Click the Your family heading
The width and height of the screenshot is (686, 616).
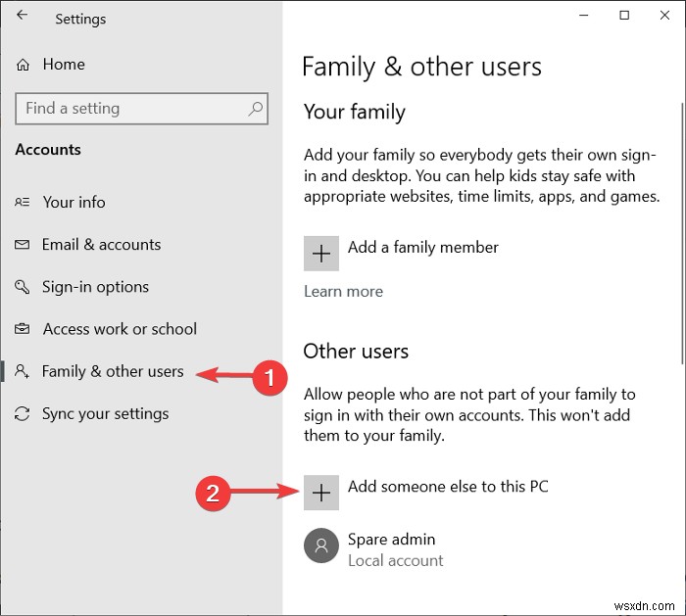pos(355,112)
